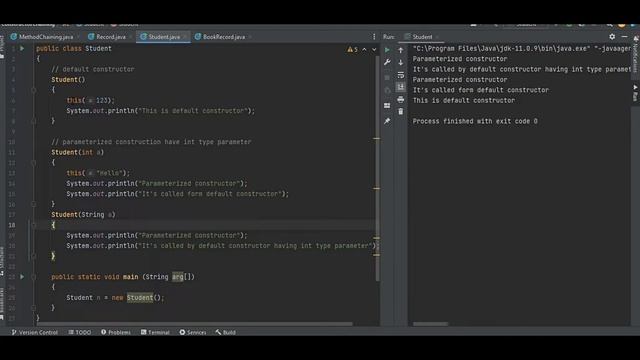Open editor tabs more options menu
Viewport: 640px width, 360px height.
click(x=374, y=37)
